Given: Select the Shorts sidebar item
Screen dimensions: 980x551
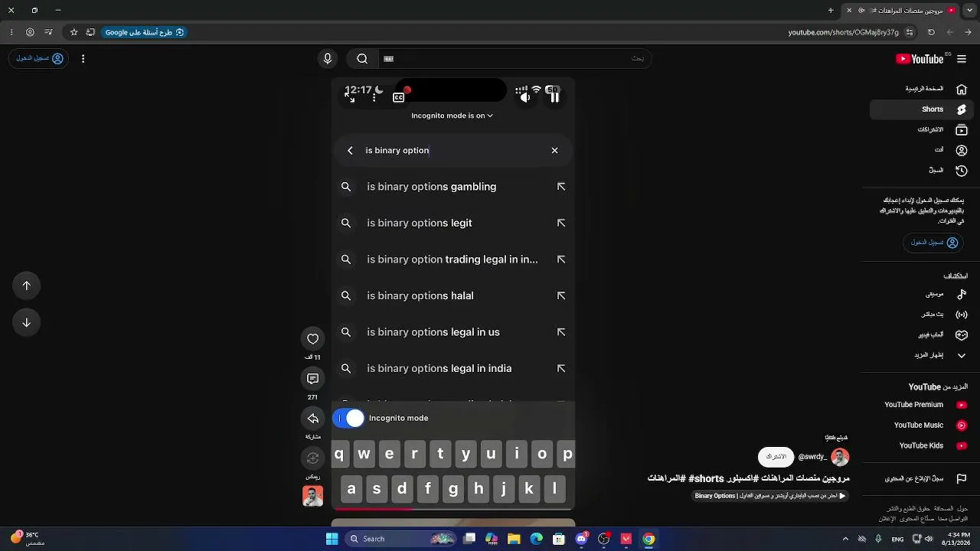Looking at the screenshot, I should 921,109.
